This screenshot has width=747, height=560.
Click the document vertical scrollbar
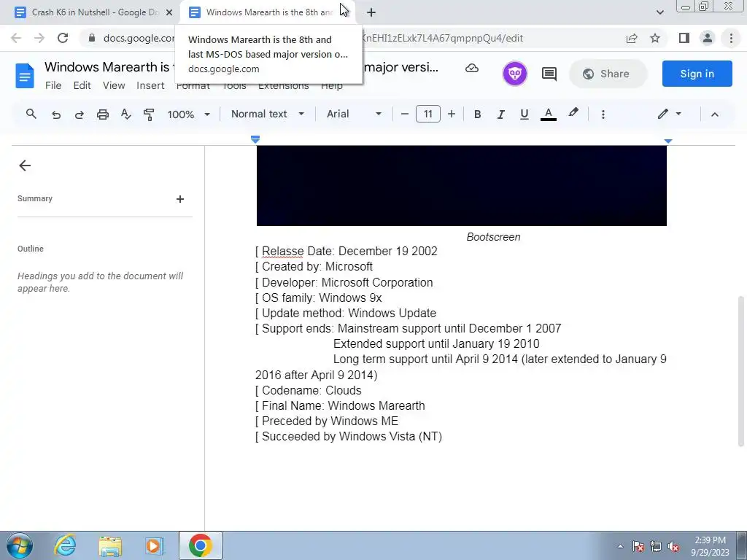[741, 371]
